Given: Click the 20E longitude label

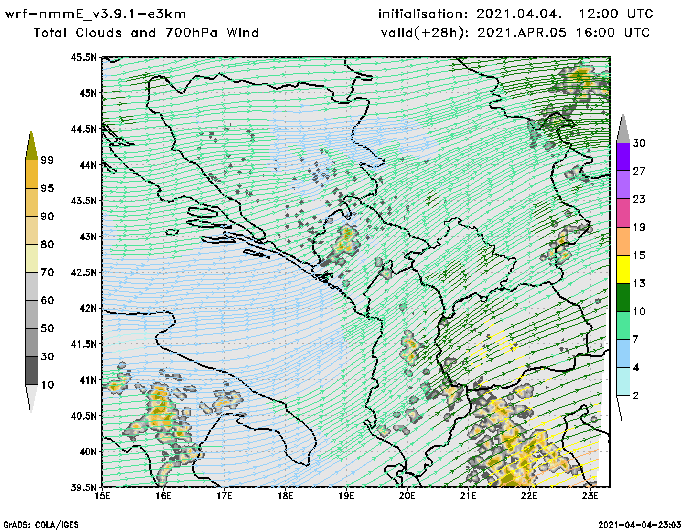Looking at the screenshot, I should coord(407,496).
